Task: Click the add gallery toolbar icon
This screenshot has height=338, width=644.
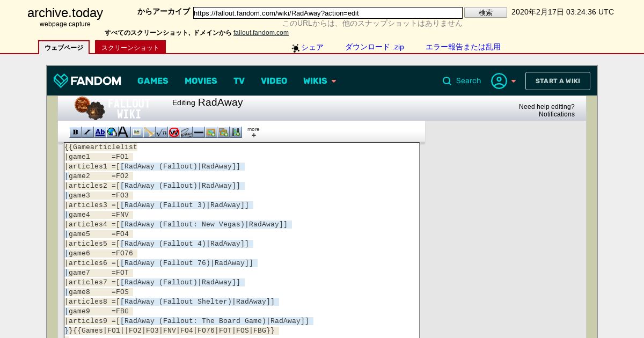Action: click(x=223, y=132)
